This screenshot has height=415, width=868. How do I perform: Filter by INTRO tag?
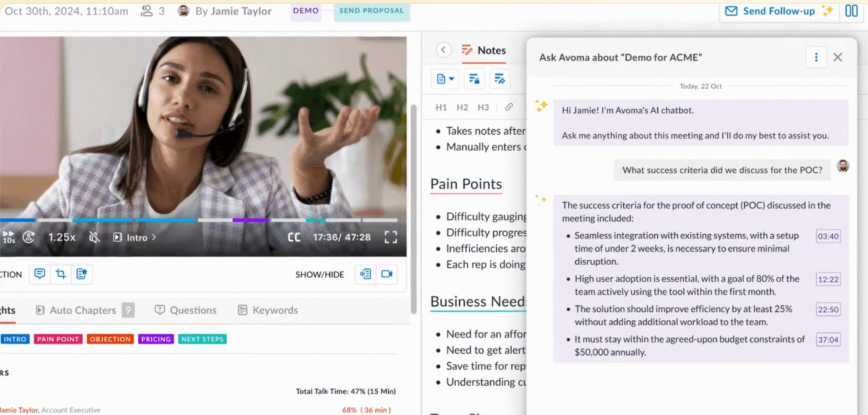[x=15, y=339]
